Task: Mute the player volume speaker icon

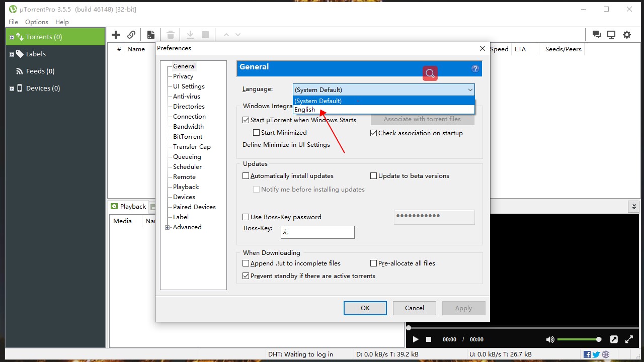Action: click(550, 339)
